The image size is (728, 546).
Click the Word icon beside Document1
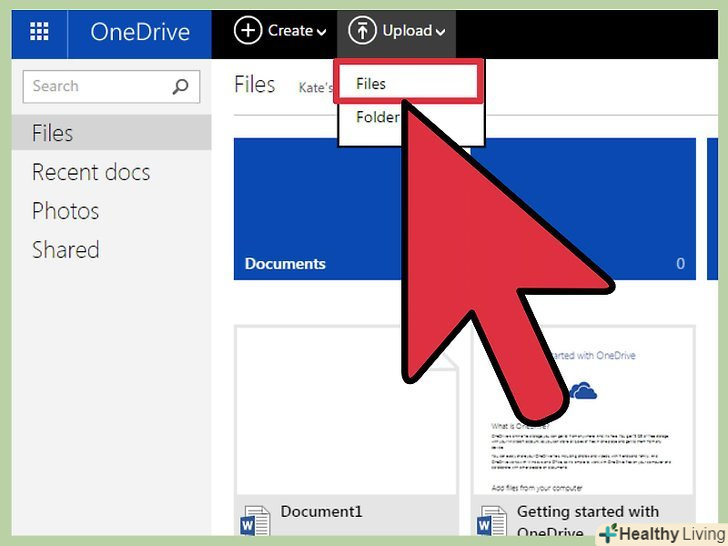pyautogui.click(x=255, y=520)
